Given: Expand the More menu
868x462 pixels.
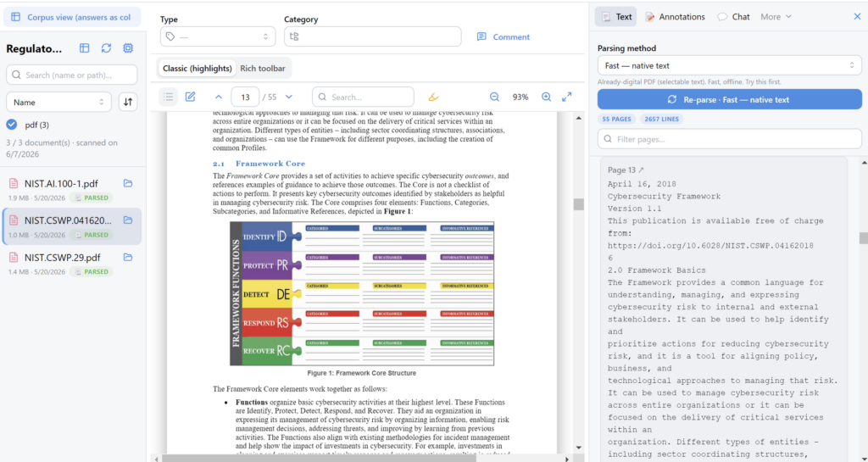Looking at the screenshot, I should [x=776, y=17].
